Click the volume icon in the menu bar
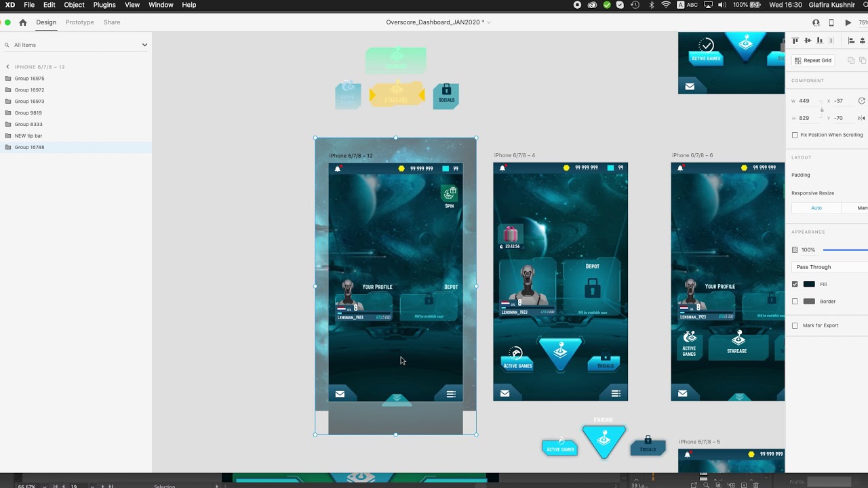The height and width of the screenshot is (488, 868). (723, 5)
